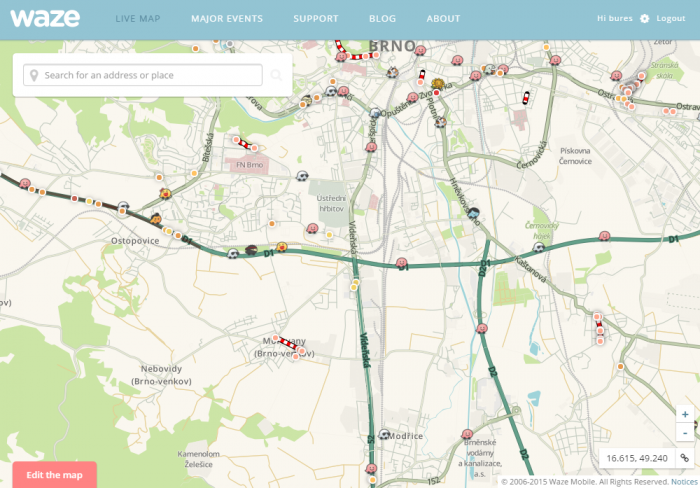700x488 pixels.
Task: Open the settings gear icon
Action: pos(644,19)
